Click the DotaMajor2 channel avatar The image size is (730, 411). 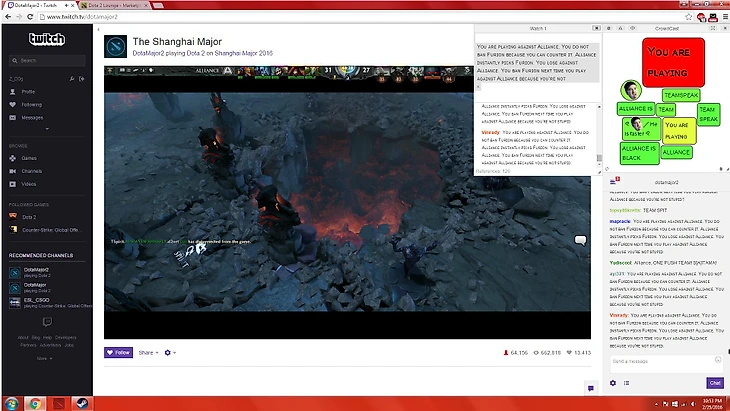[115, 47]
